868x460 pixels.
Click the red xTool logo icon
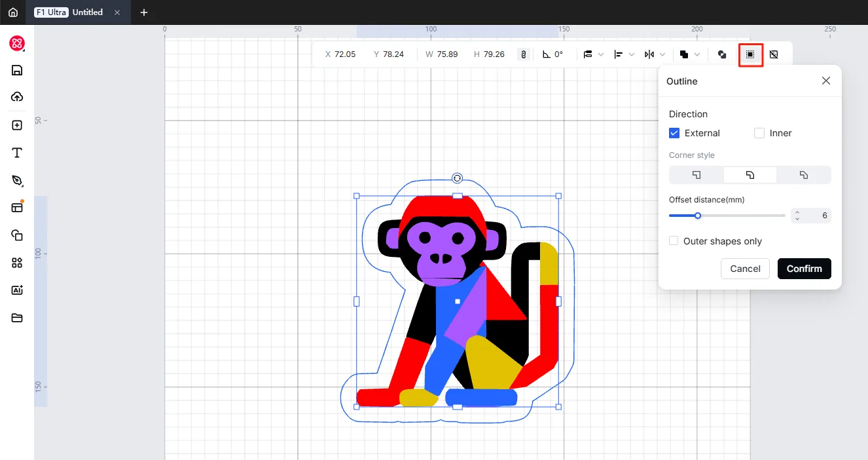coord(17,44)
